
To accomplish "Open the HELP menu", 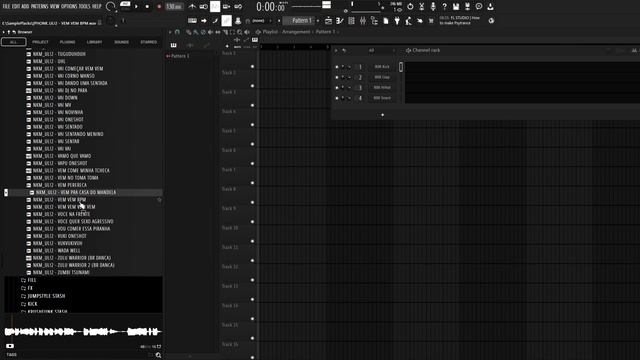I will [97, 7].
